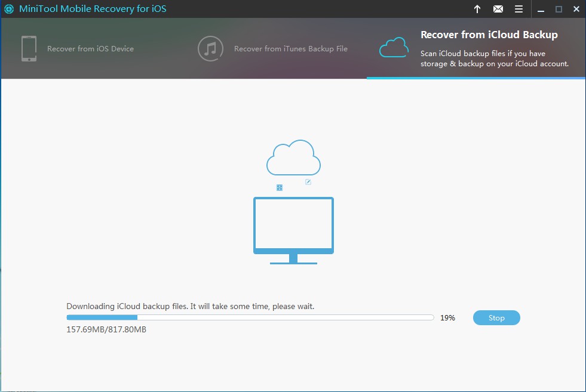Click the small falling cabinet file icon
This screenshot has width=586, height=392.
pyautogui.click(x=280, y=187)
